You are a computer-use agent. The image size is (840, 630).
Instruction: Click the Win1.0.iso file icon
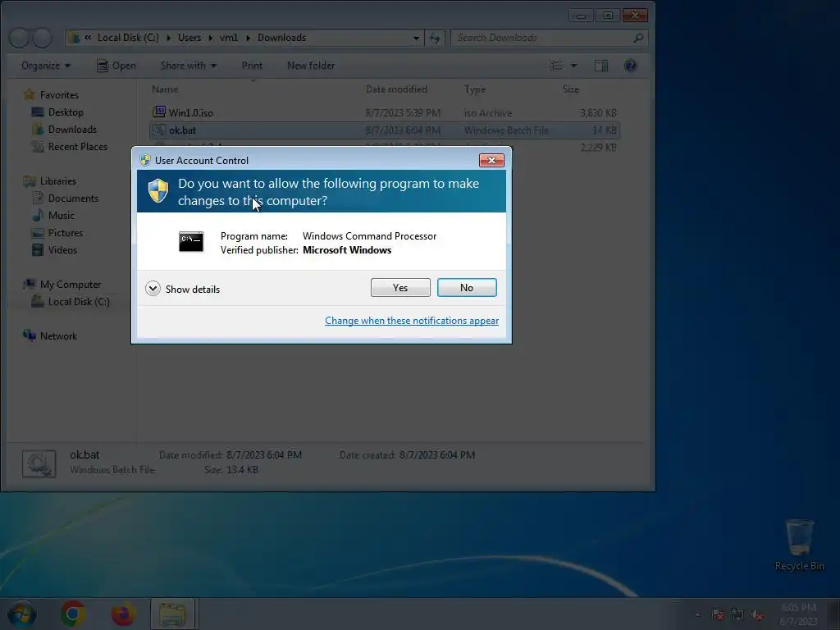click(x=159, y=112)
